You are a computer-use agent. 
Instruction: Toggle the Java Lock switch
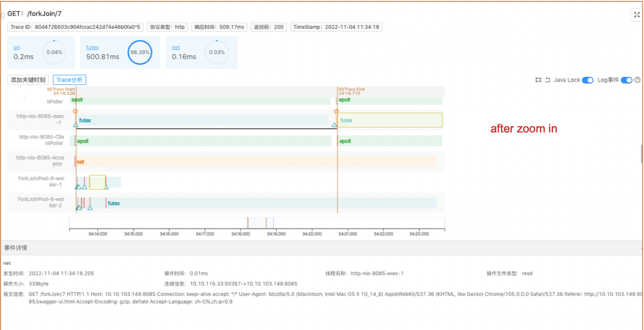point(588,80)
